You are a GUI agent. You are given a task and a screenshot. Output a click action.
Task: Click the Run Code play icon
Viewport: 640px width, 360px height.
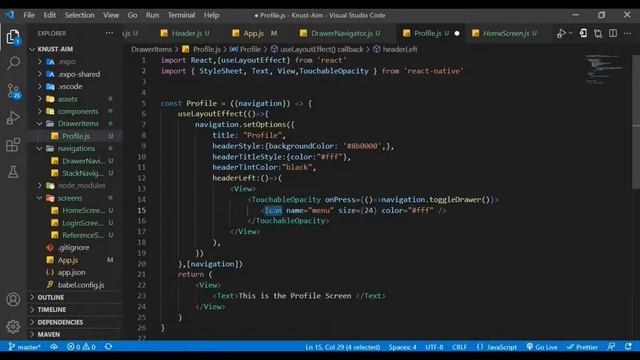pos(562,33)
